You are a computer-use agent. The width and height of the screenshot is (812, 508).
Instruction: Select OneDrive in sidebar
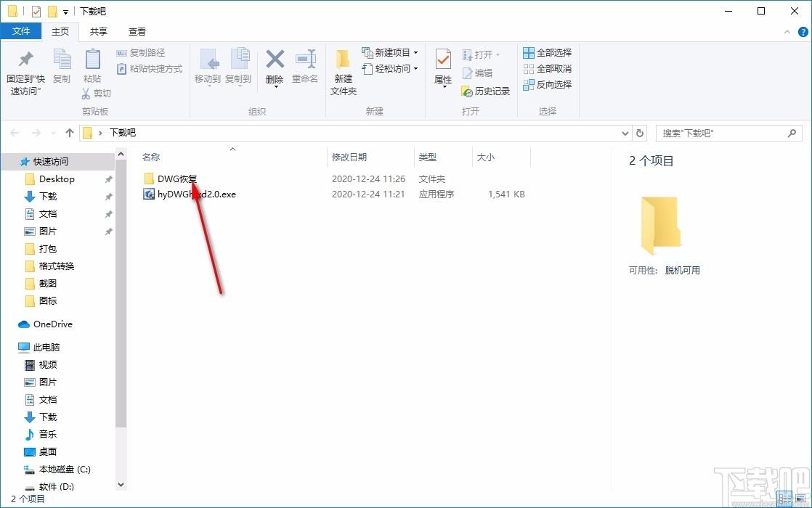[52, 324]
